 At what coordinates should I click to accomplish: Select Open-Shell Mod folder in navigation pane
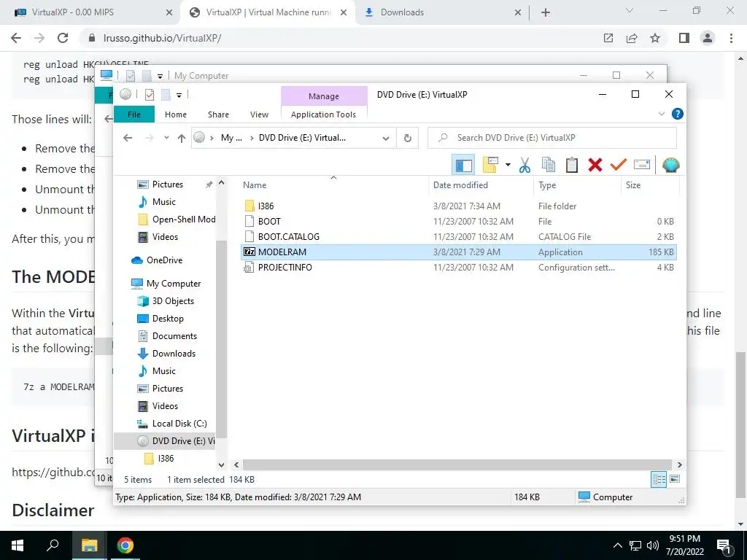pyautogui.click(x=177, y=219)
